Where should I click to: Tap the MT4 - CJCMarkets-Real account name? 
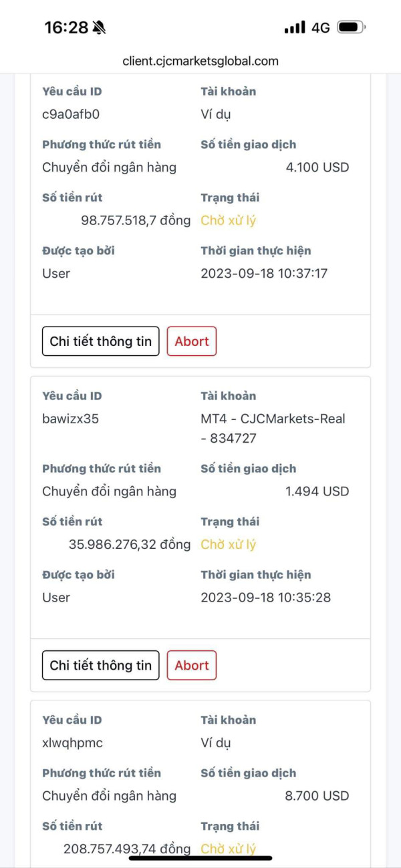[x=273, y=428]
